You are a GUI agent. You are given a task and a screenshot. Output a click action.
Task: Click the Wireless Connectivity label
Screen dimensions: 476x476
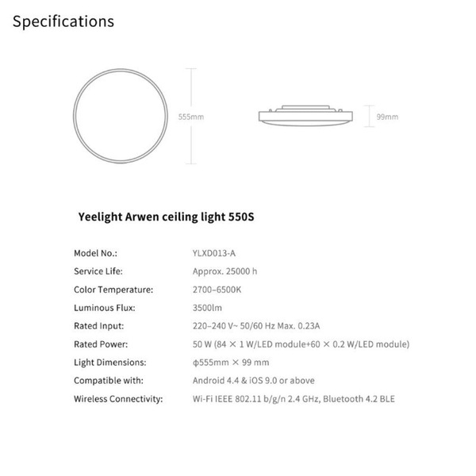[x=118, y=399]
